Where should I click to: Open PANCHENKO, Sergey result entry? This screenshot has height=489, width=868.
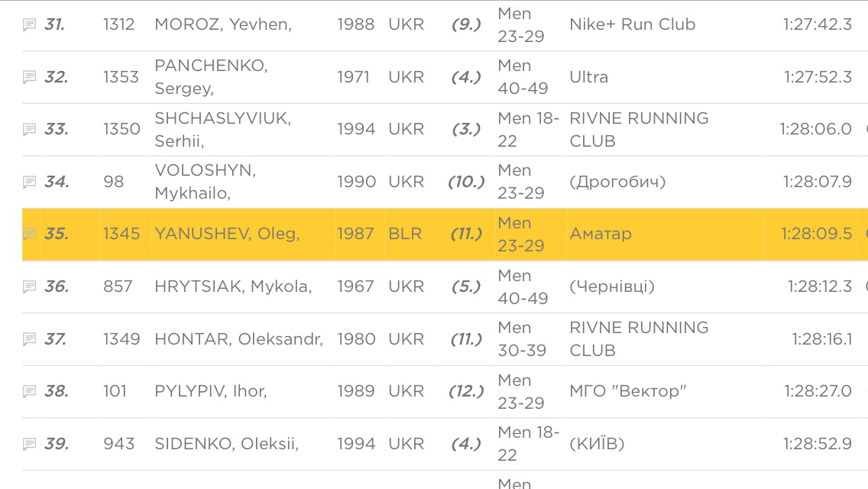tap(211, 77)
